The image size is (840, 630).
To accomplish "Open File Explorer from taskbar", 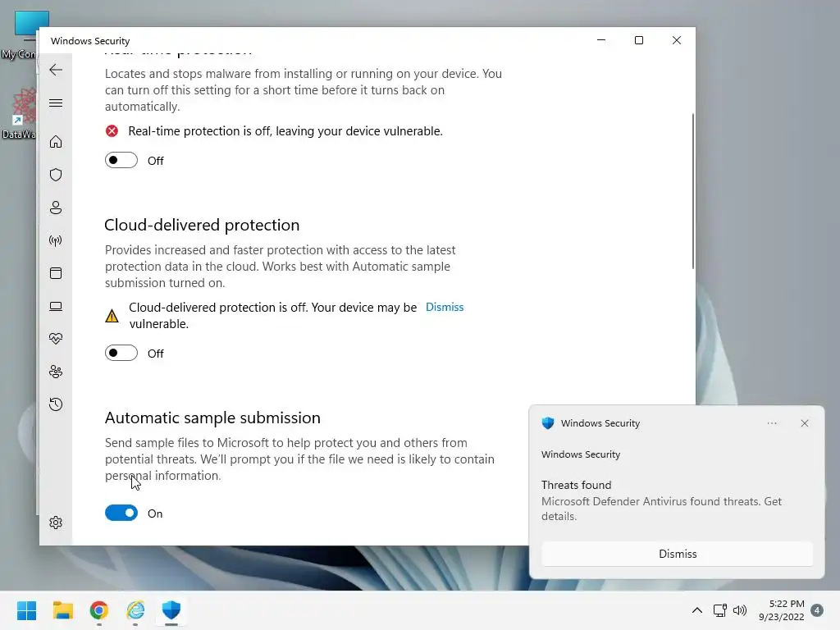I will [63, 610].
